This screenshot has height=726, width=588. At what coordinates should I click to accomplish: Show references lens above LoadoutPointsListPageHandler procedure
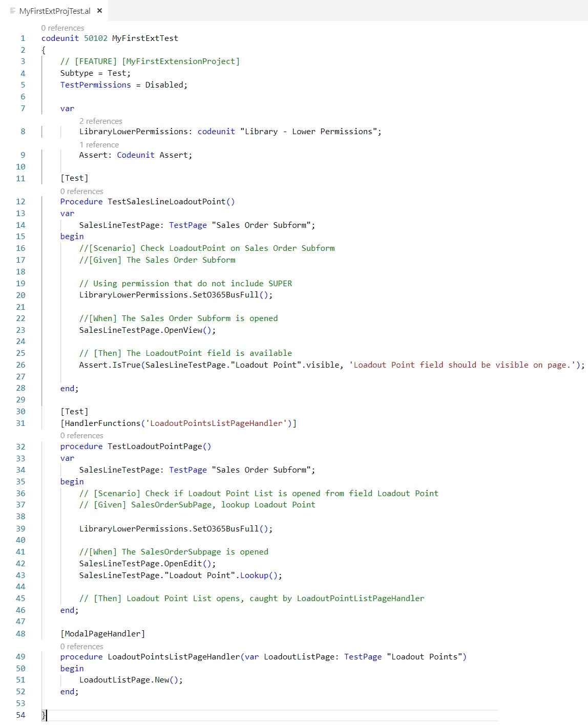click(x=81, y=647)
